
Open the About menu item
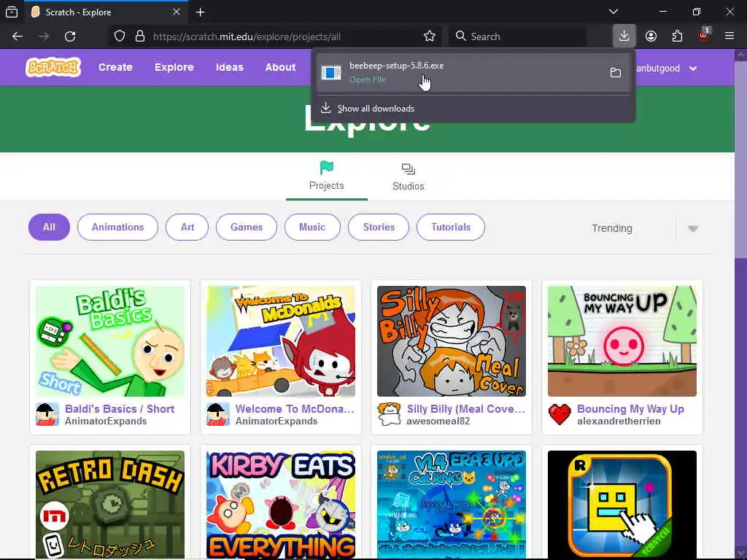[x=281, y=67]
